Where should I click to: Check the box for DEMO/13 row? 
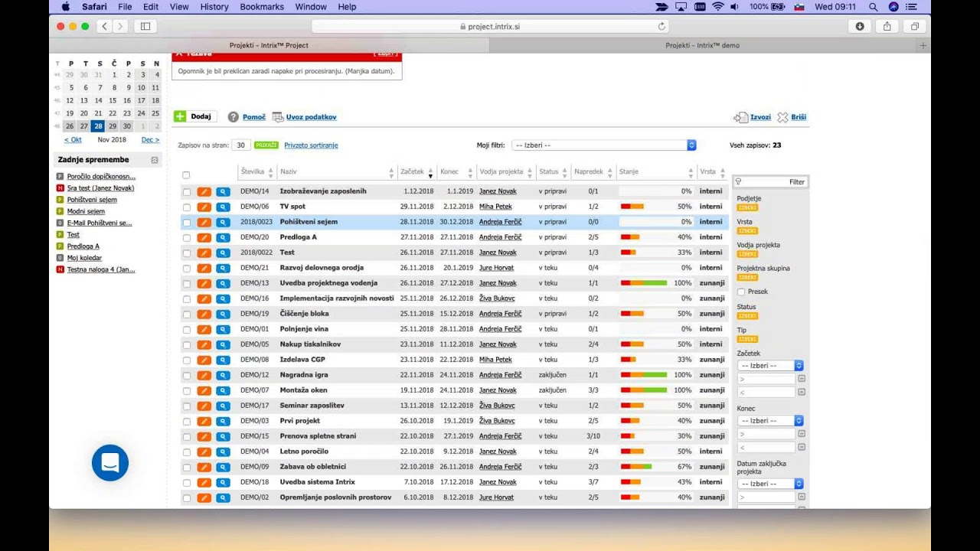click(x=186, y=283)
